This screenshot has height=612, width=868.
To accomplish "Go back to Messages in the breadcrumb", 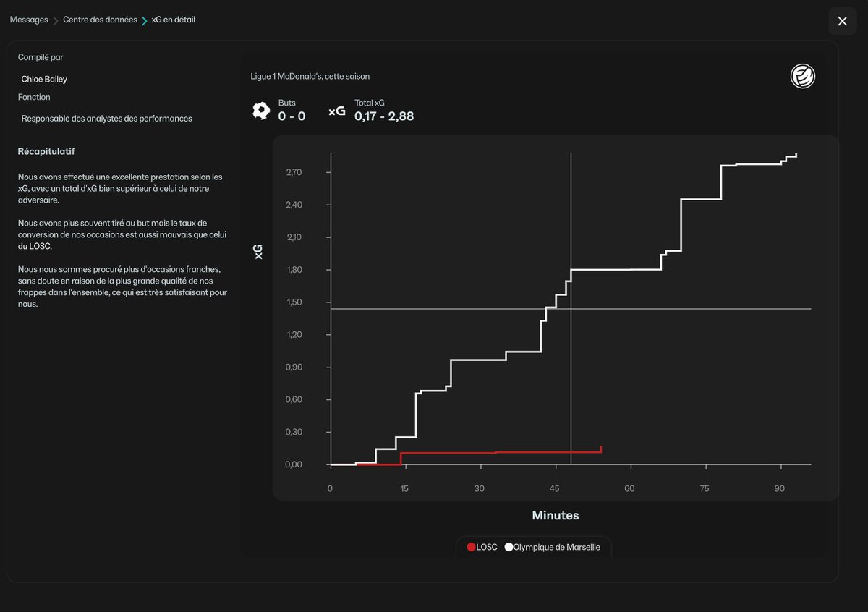I will click(x=29, y=20).
